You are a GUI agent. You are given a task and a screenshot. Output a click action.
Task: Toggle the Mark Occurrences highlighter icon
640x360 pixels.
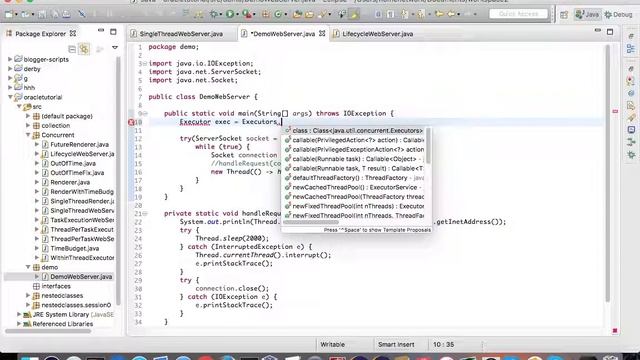point(354,14)
